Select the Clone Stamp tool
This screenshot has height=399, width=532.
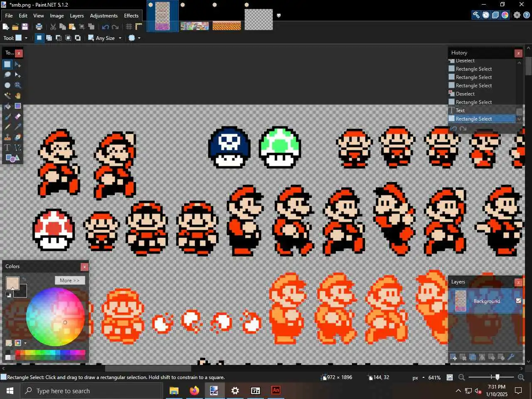pos(7,137)
